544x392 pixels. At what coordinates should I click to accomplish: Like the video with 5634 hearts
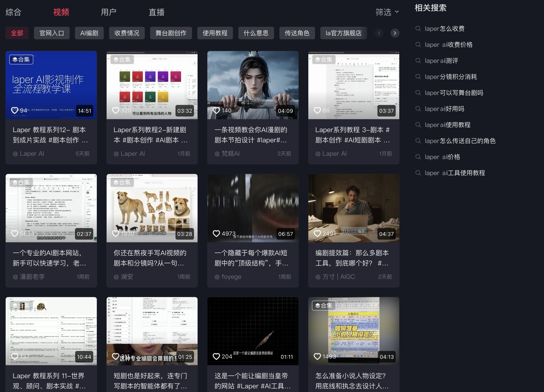(15, 234)
